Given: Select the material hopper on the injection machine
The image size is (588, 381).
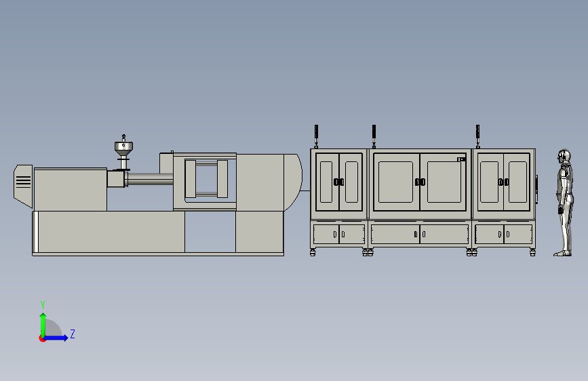Looking at the screenshot, I should click(123, 149).
